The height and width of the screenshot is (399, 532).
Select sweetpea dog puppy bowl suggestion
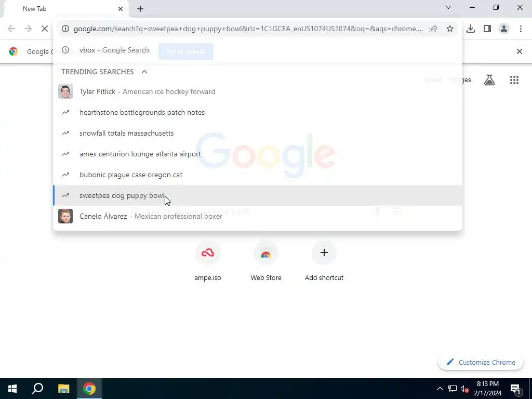pyautogui.click(x=258, y=195)
